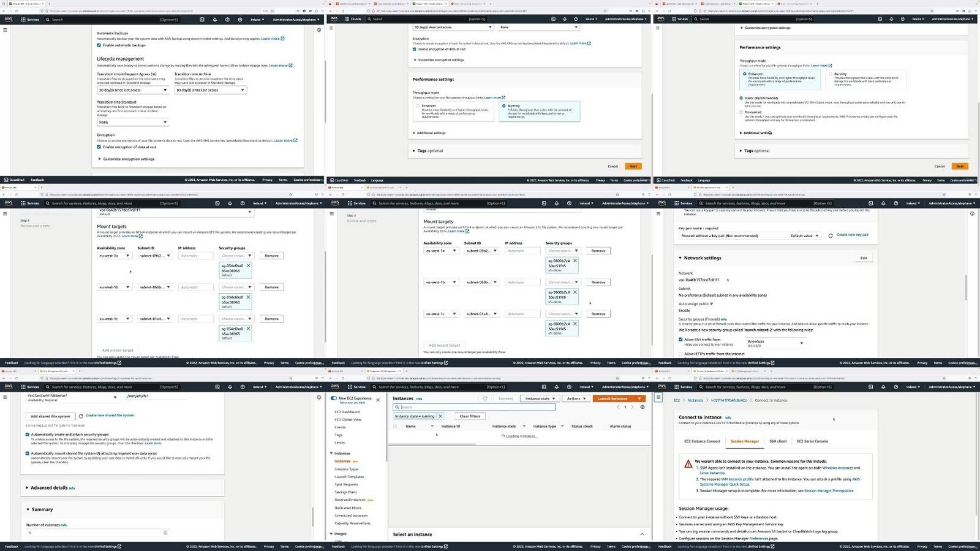The width and height of the screenshot is (980, 551).
Task: Click refresh icon beside Add shared file system
Action: pos(80,416)
